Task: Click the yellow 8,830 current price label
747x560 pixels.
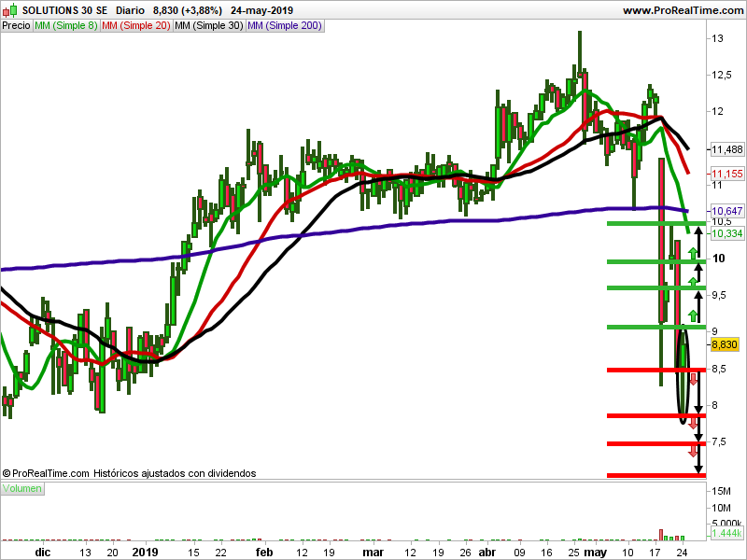Action: [x=726, y=344]
